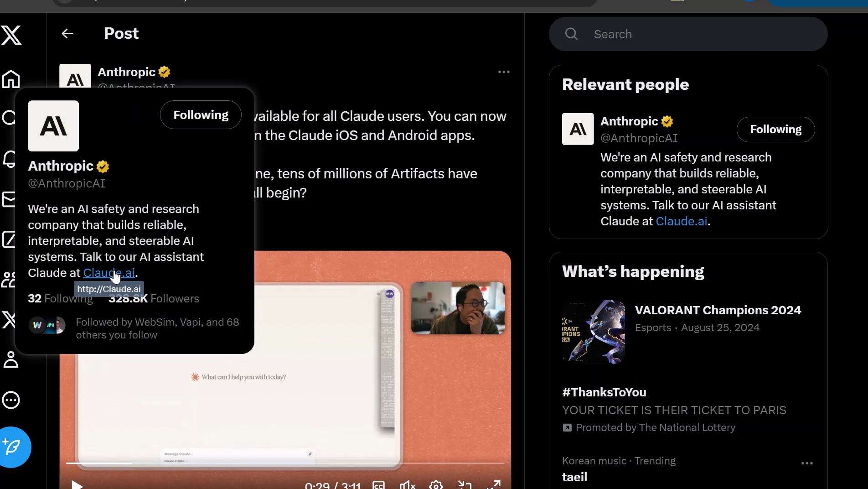Toggle picture-in-picture mini player

[x=465, y=485]
